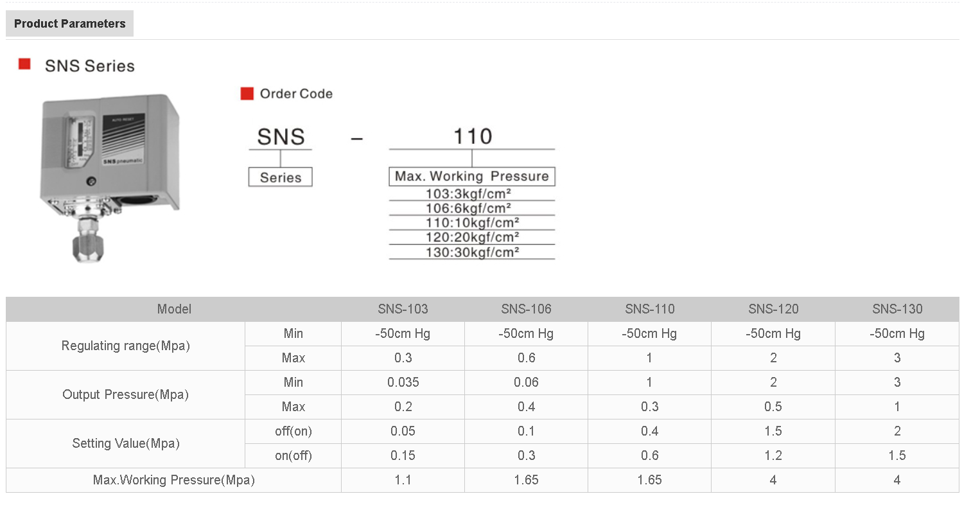Click the red square beside SNS Series
The image size is (980, 512).
(24, 64)
